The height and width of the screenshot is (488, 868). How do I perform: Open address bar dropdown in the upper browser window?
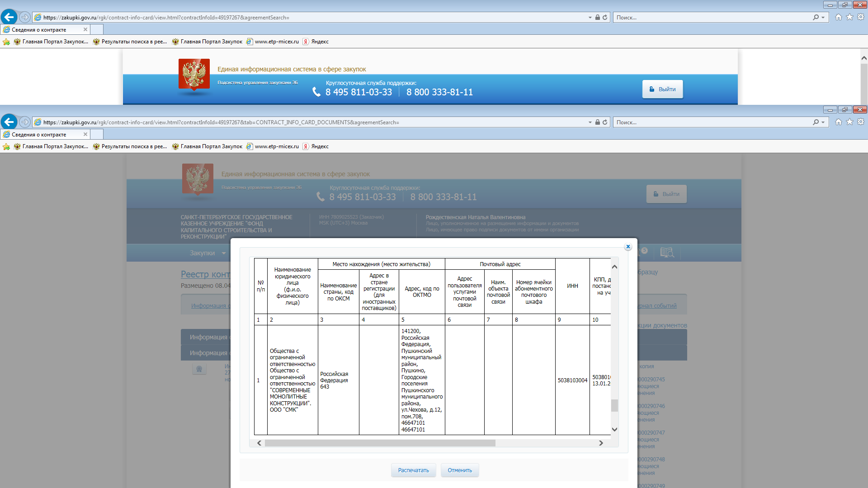point(590,18)
